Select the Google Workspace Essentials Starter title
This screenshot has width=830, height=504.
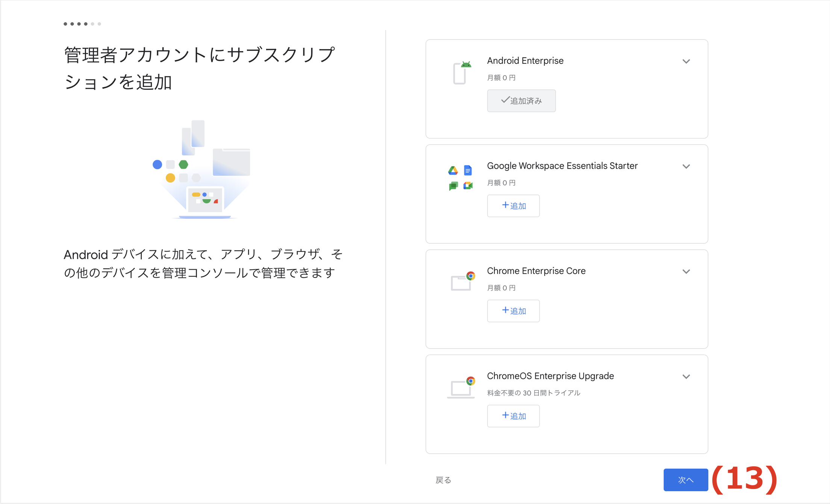click(x=562, y=166)
